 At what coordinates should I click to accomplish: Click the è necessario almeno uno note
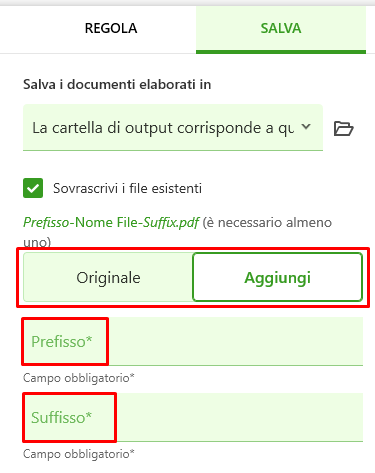[177, 232]
